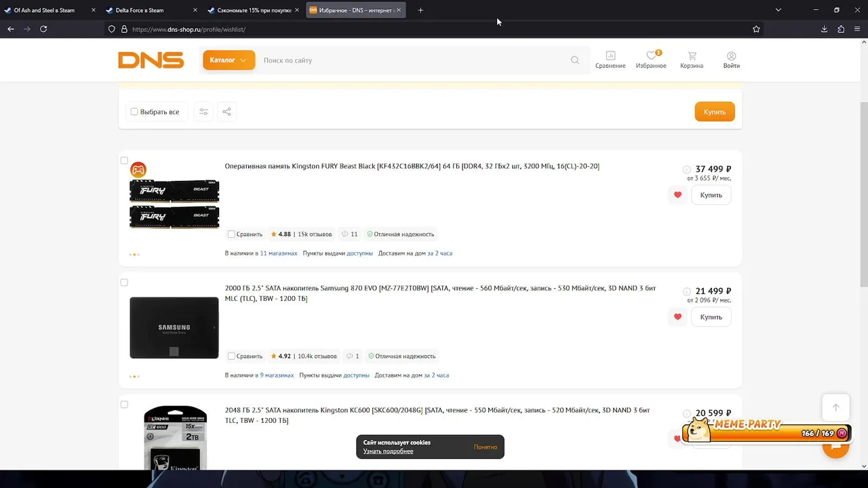Click the orange Купить all button
Screen dimensions: 868x488
pyautogui.click(x=715, y=112)
